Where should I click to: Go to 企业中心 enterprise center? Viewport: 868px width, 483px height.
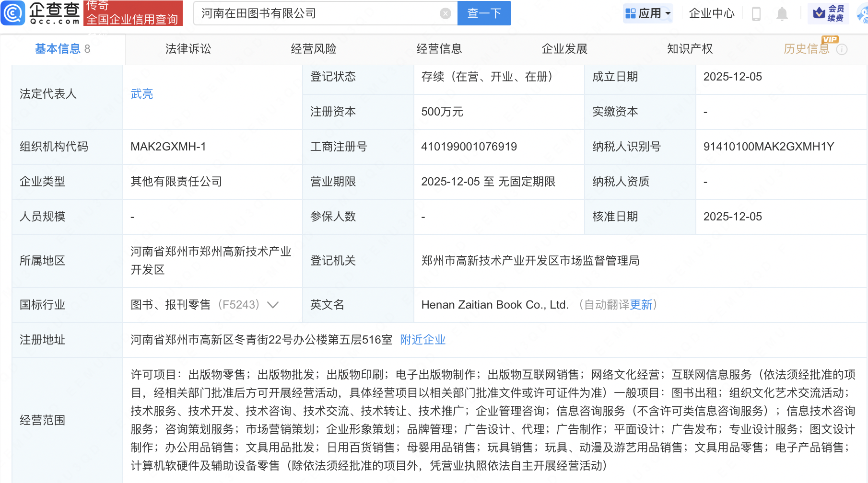tap(711, 13)
